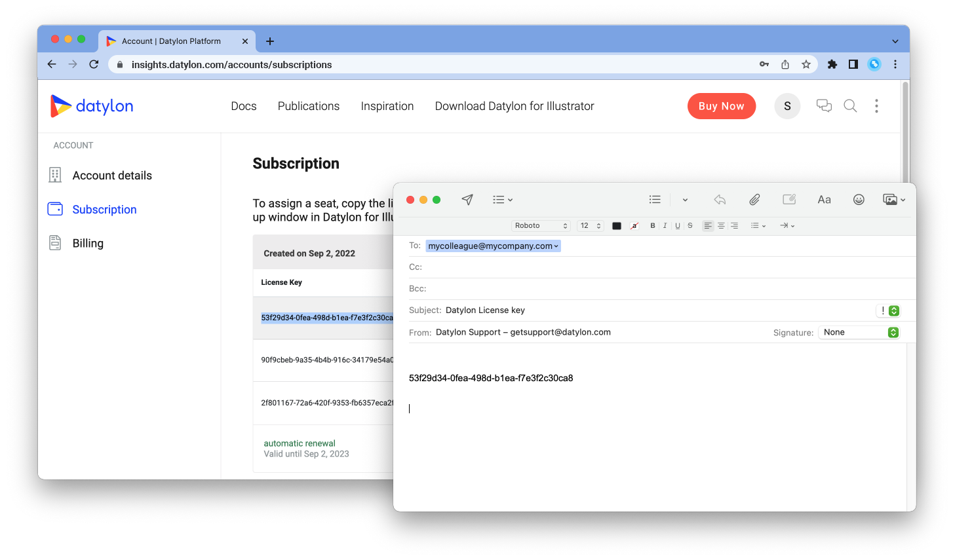
Task: Attach a file with the paperclip icon
Action: coord(754,200)
